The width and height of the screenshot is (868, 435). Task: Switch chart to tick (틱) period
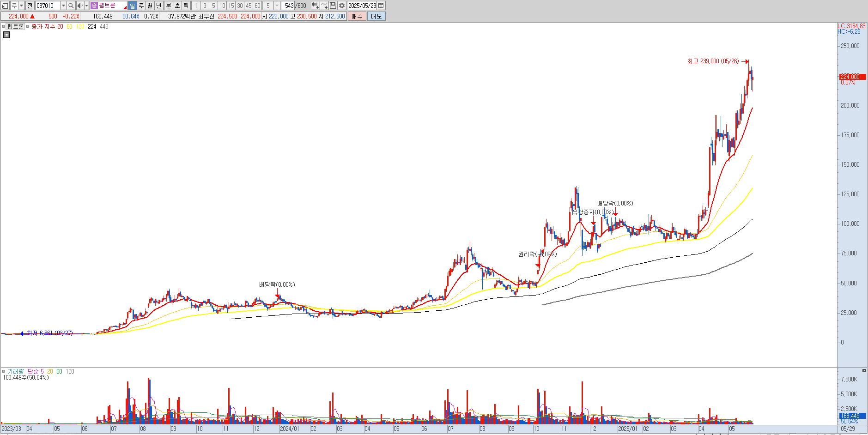point(186,6)
